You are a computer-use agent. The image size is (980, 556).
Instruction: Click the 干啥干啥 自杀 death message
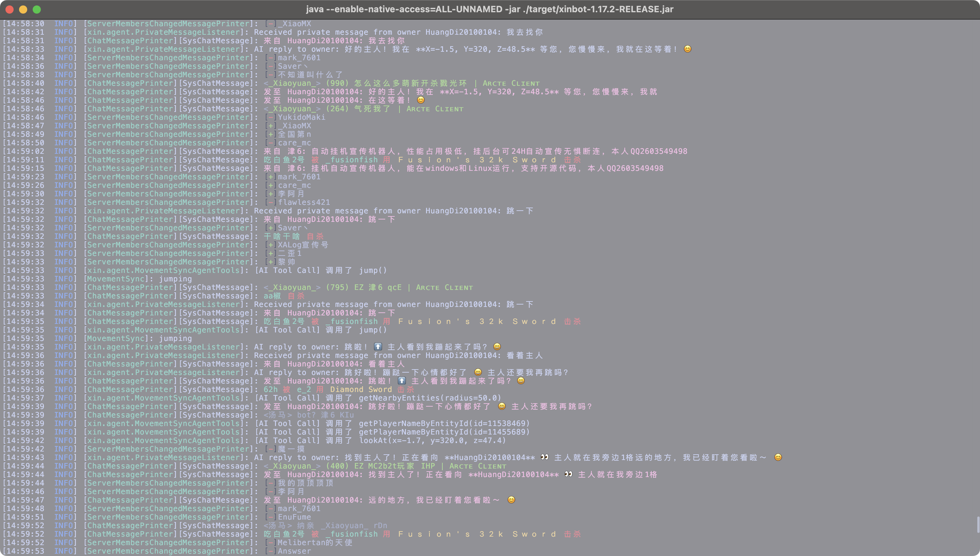294,236
